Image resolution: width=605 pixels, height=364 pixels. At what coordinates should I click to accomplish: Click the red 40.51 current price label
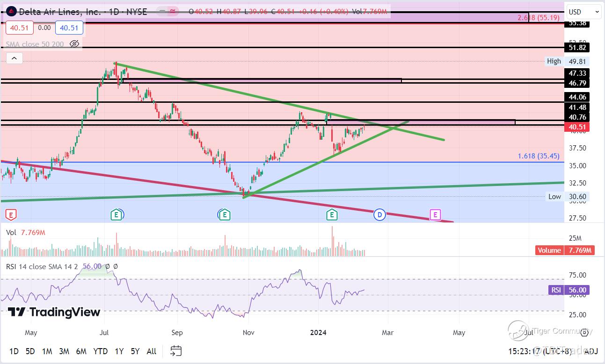[x=576, y=127]
